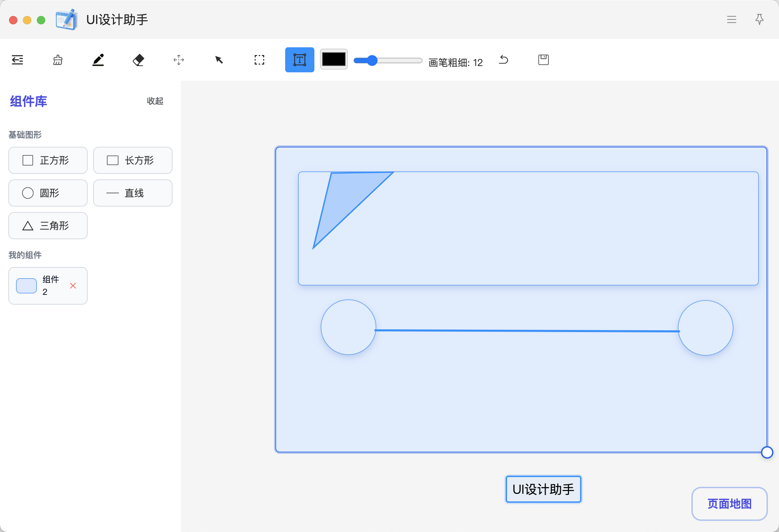The image size is (779, 532).
Task: Toggle the pin window icon
Action: [x=760, y=19]
